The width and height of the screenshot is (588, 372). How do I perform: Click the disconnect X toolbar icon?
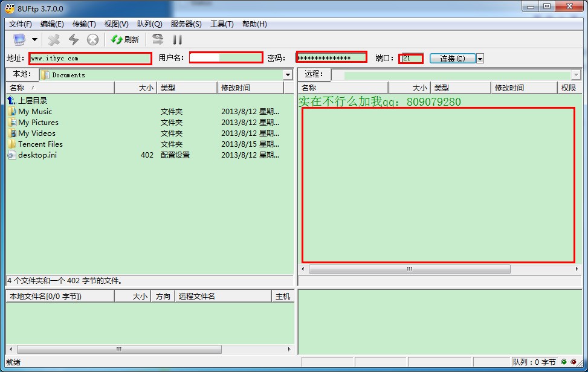click(x=54, y=40)
